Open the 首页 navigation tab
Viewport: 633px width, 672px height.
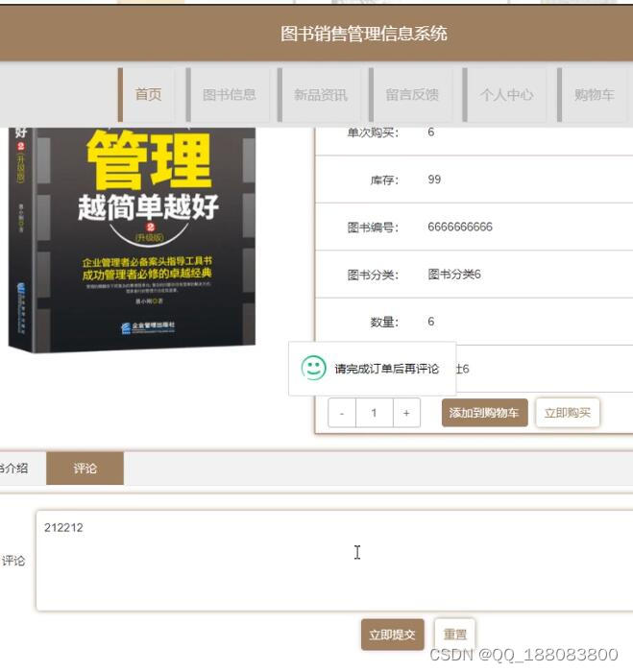(x=147, y=94)
